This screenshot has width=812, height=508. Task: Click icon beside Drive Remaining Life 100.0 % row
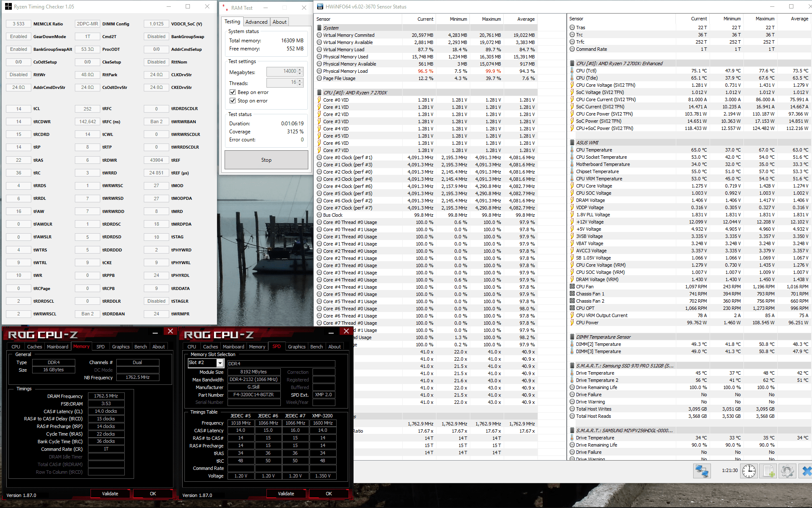pos(572,387)
